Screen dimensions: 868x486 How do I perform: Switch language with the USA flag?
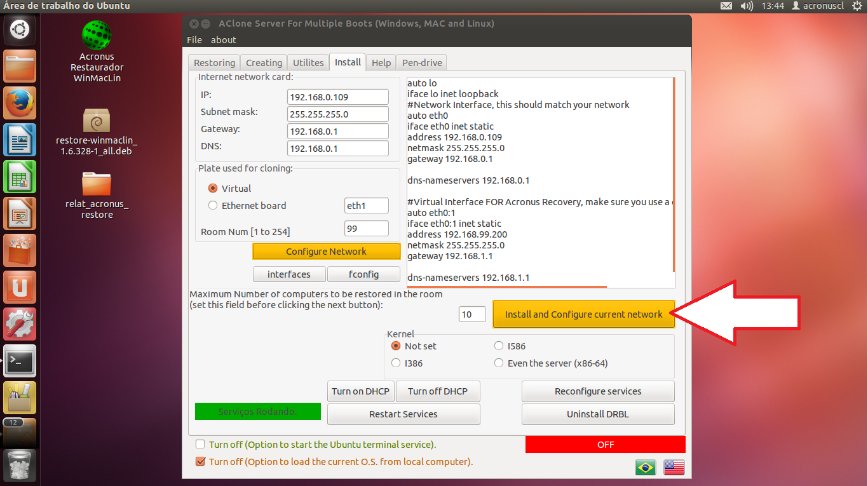(674, 467)
